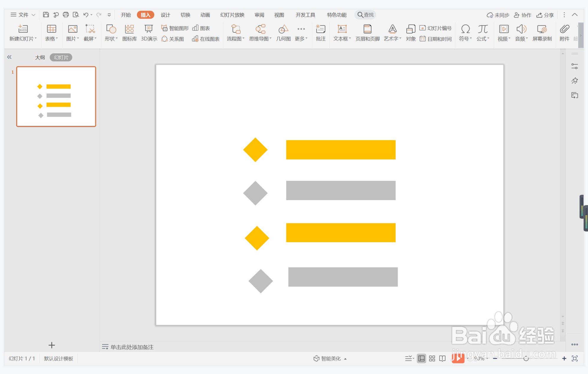Switch to normal view in status bar
This screenshot has height=374, width=588.
[421, 358]
